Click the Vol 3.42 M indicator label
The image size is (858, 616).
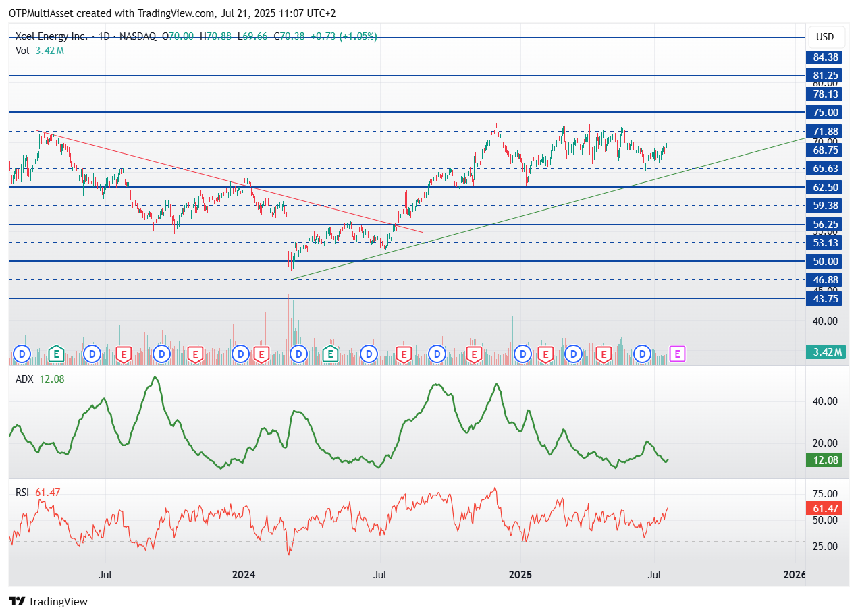pos(40,51)
